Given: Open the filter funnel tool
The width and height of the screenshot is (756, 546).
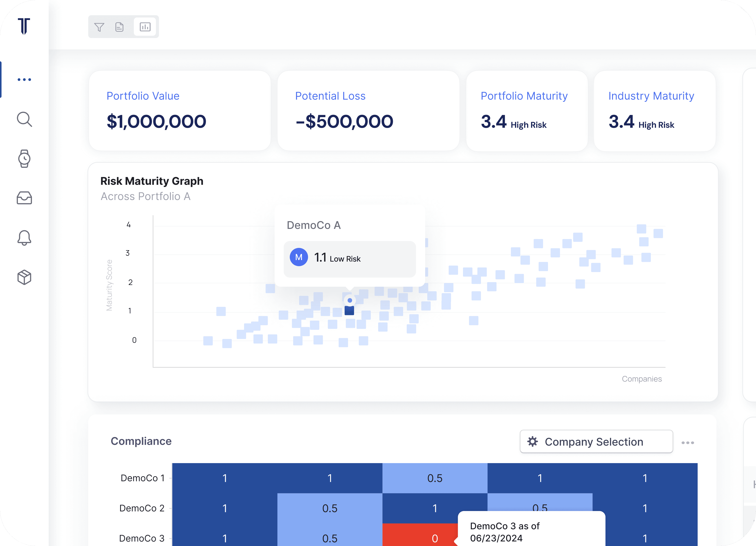Looking at the screenshot, I should point(99,27).
